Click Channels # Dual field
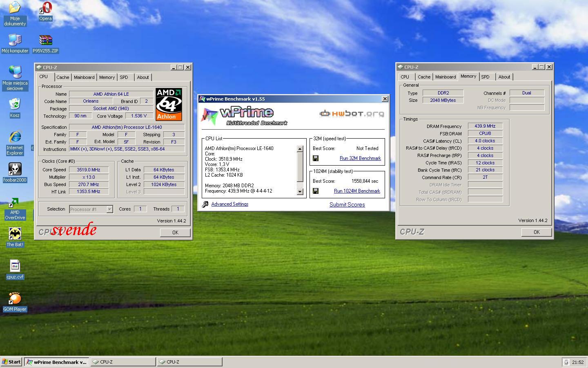 coord(527,93)
